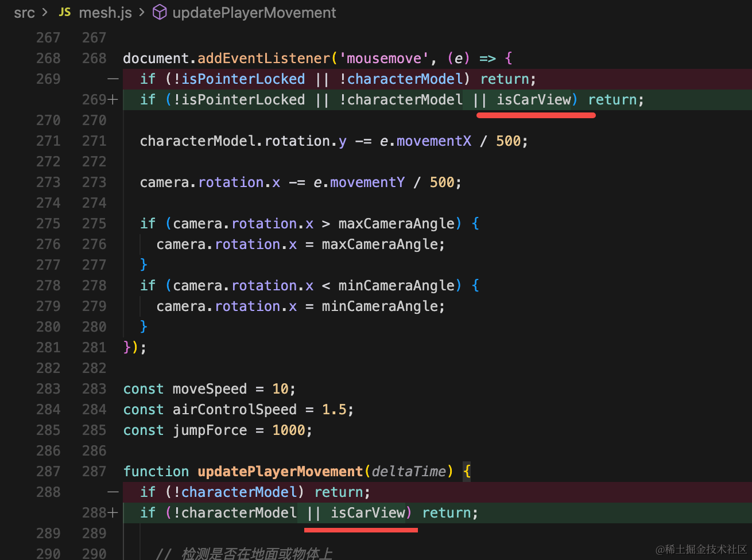Click isPointerLocked on the removed red line
This screenshot has width=752, height=560.
click(243, 79)
